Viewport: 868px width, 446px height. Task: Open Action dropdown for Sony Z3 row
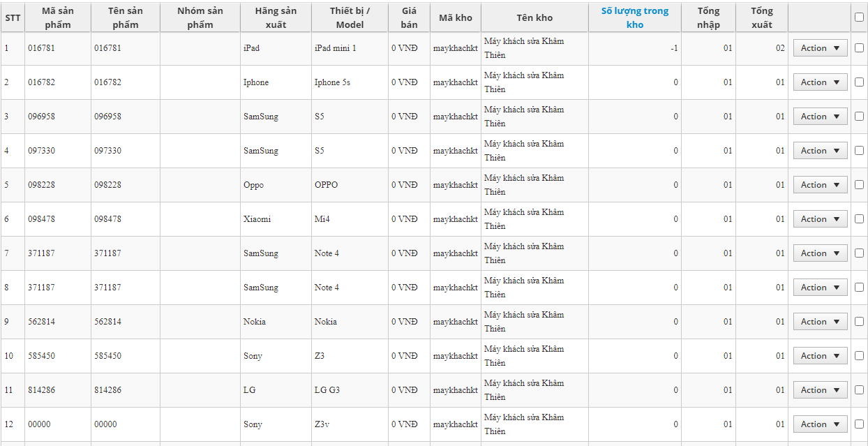820,356
